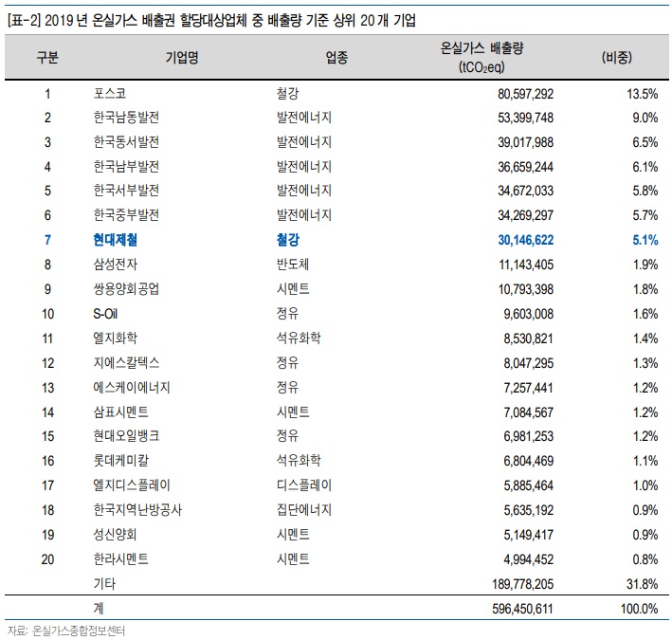
Task: Click the '(비중)' column header
Action: [617, 58]
